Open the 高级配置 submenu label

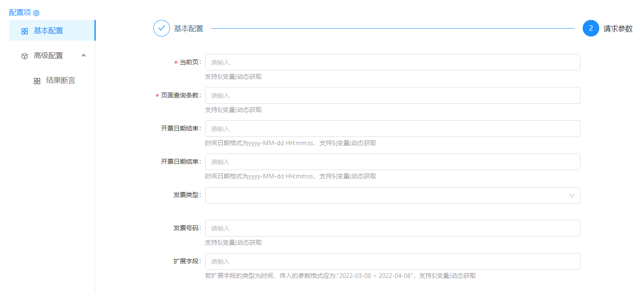pyautogui.click(x=48, y=56)
